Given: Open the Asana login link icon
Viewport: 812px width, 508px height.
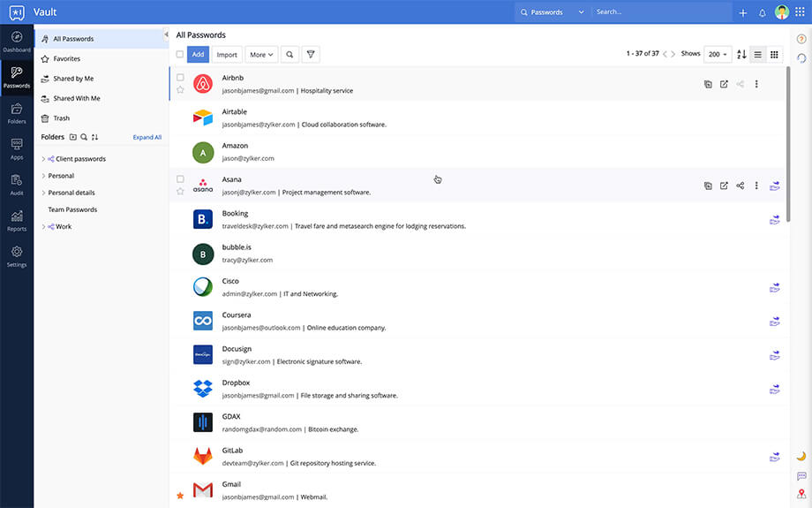Looking at the screenshot, I should tap(724, 186).
